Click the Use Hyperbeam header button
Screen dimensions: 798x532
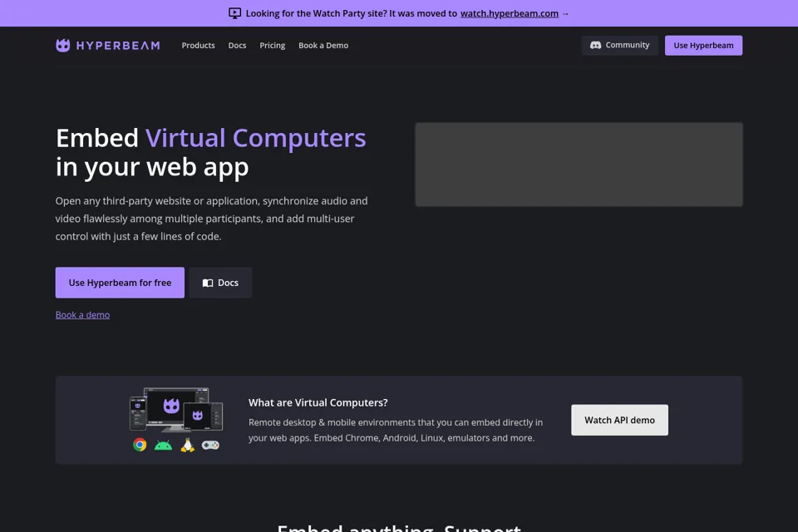tap(703, 46)
